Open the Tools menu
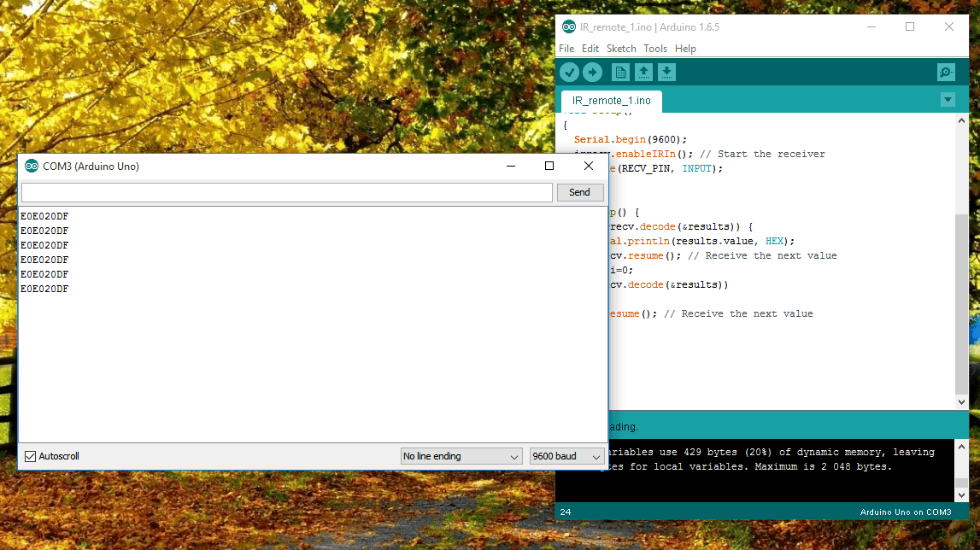The height and width of the screenshot is (550, 980). pos(655,49)
